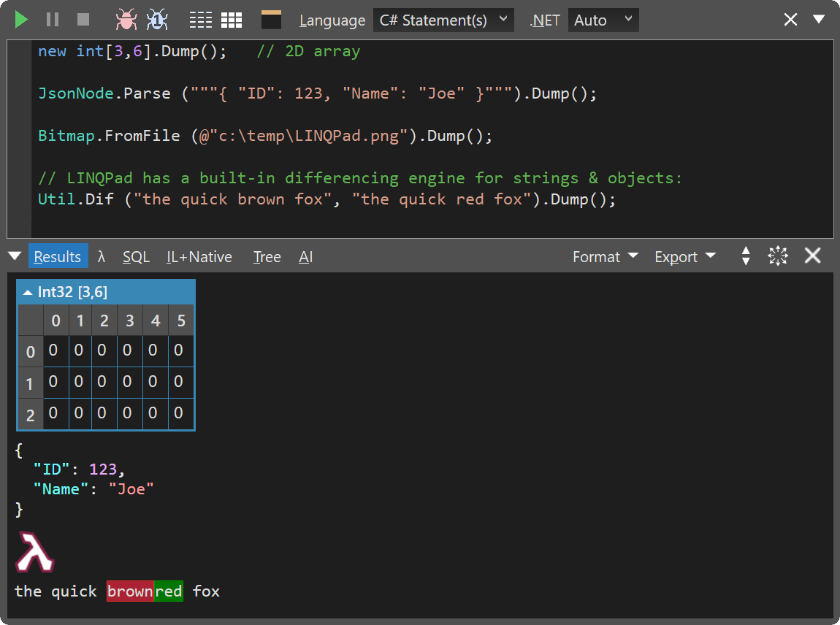Switch results to data grids view

tap(232, 20)
